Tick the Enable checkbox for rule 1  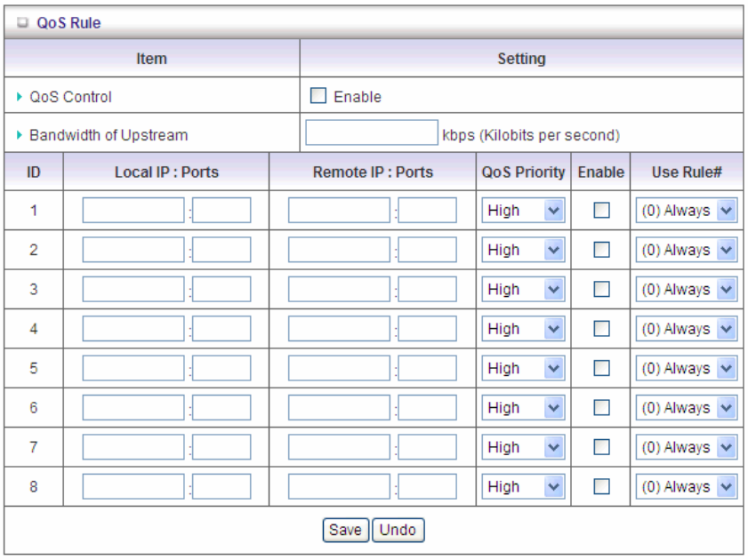point(601,211)
